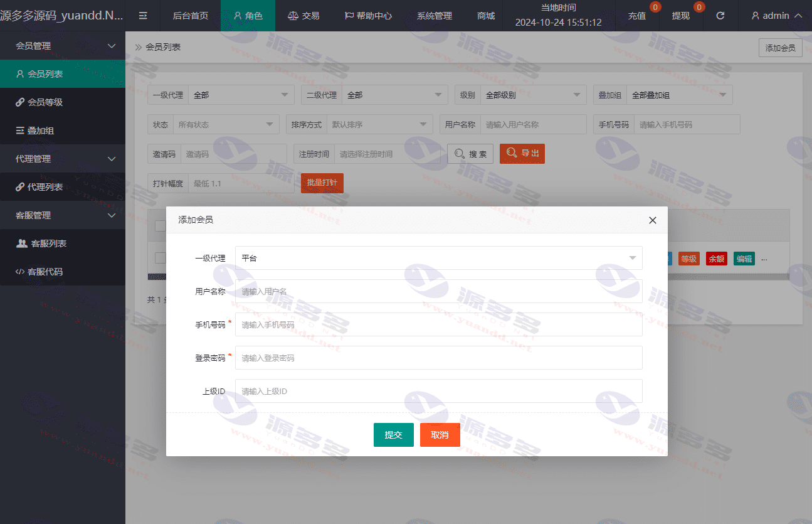Click the 登录密码 field in dialog
The width and height of the screenshot is (812, 524).
pyautogui.click(x=438, y=358)
